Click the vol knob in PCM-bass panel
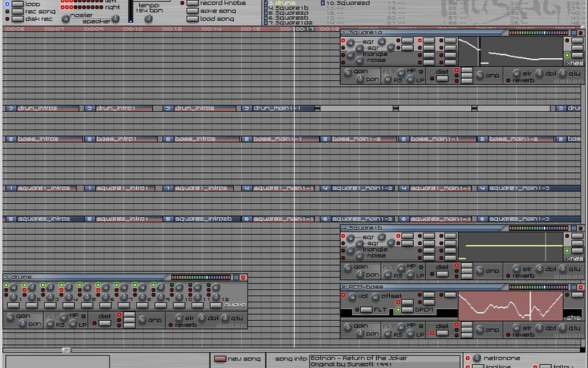This screenshot has width=588, height=368. (x=350, y=297)
